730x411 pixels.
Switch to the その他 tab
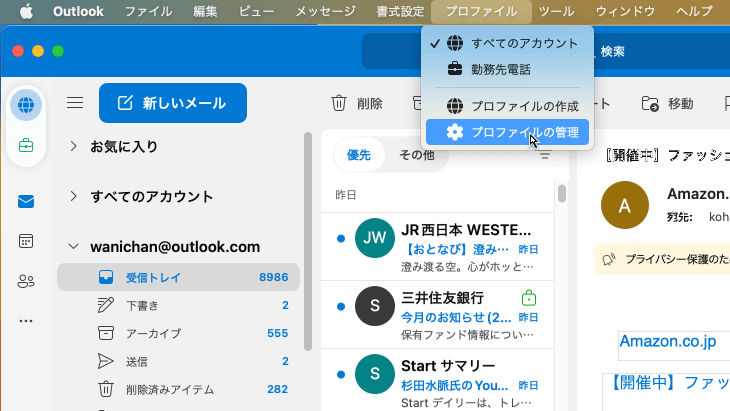pyautogui.click(x=417, y=155)
